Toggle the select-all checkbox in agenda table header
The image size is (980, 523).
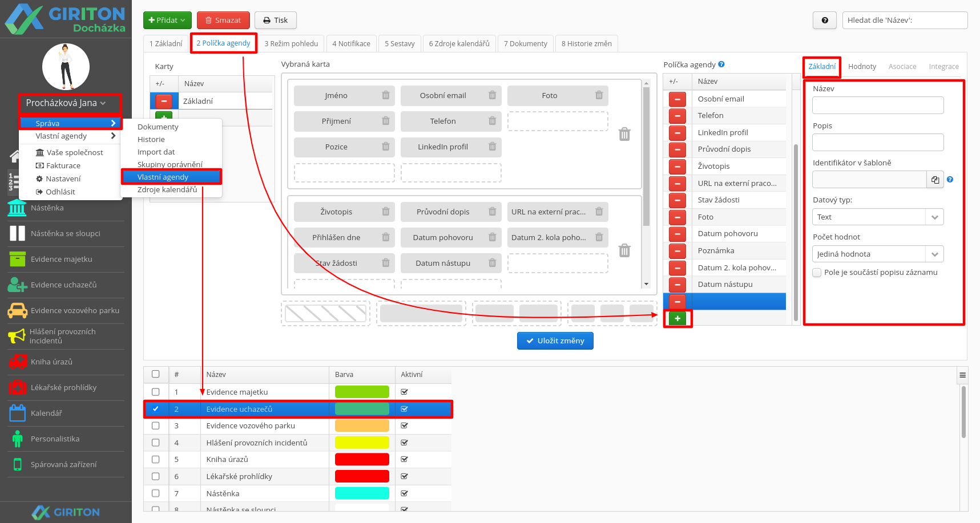tap(156, 374)
